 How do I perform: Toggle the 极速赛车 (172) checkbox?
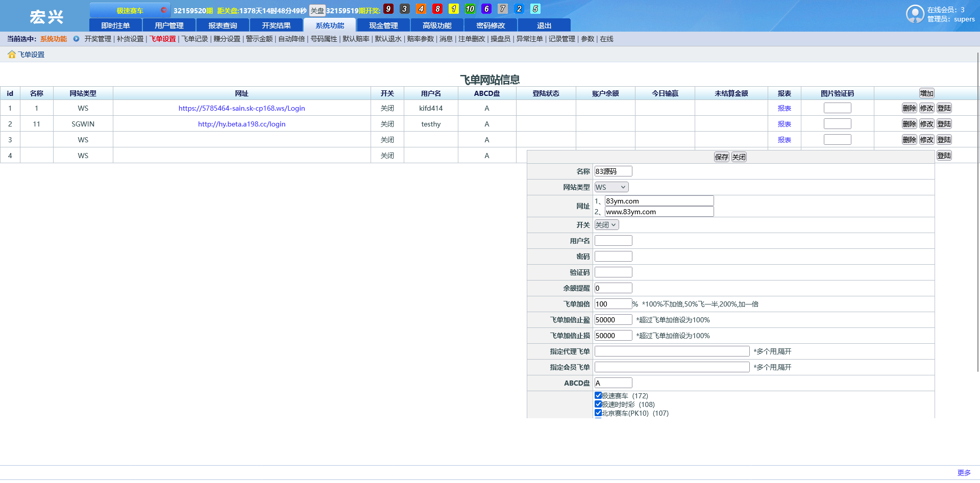point(598,395)
